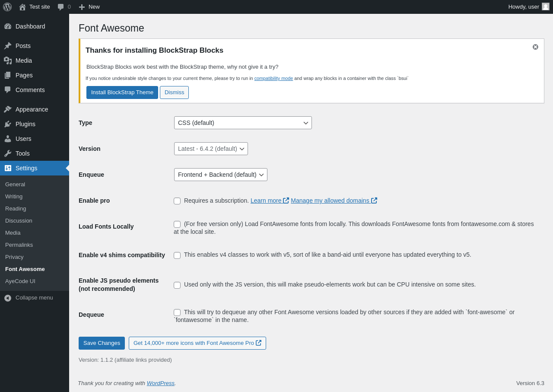Open Permalinks under Settings submenu
Screen dimensions: 553x392
19,245
